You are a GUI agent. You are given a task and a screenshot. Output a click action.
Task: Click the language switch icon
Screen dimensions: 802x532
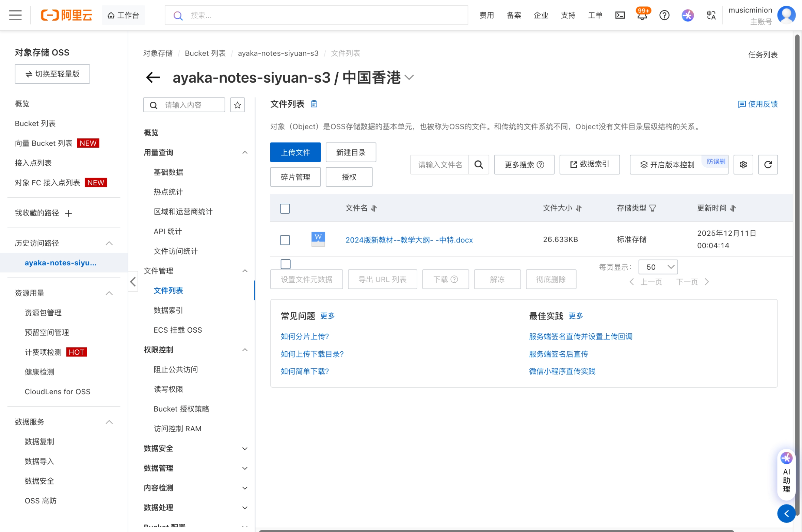tap(711, 15)
